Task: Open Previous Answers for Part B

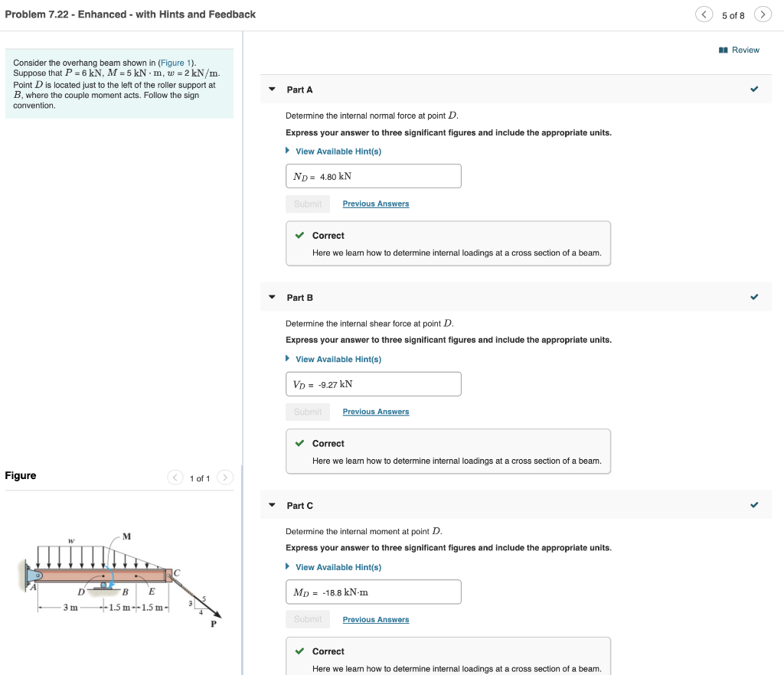Action: (x=375, y=411)
